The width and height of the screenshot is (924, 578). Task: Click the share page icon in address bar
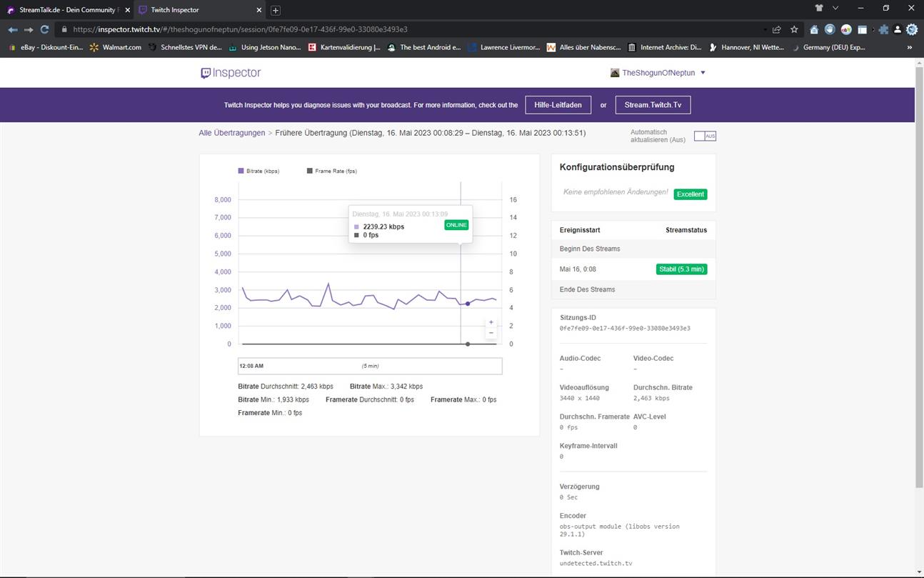(776, 29)
